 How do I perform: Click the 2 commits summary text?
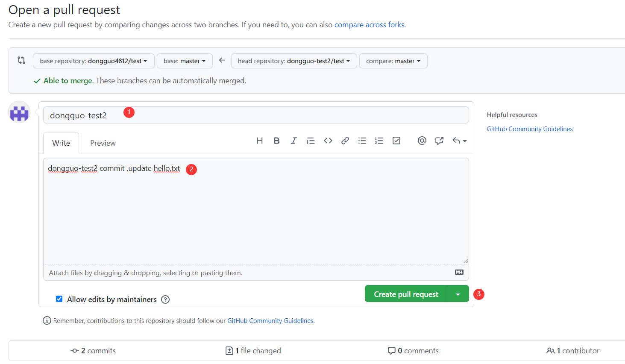[98, 351]
